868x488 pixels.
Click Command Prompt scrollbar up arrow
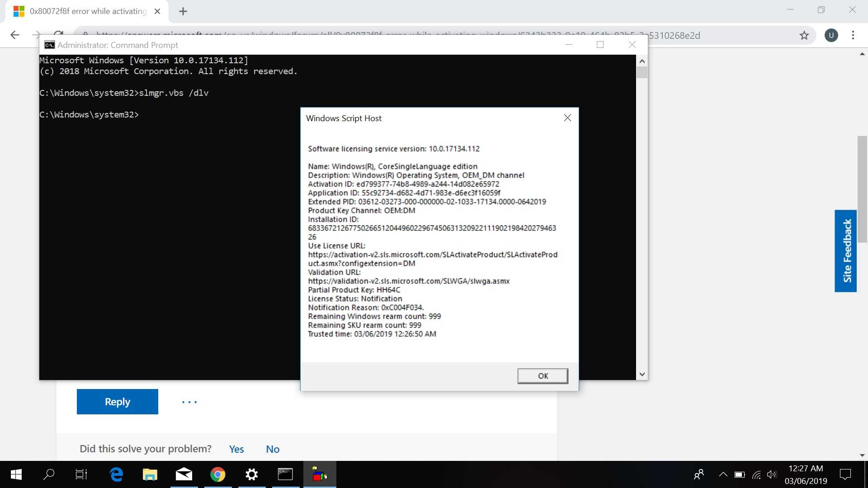tap(642, 61)
